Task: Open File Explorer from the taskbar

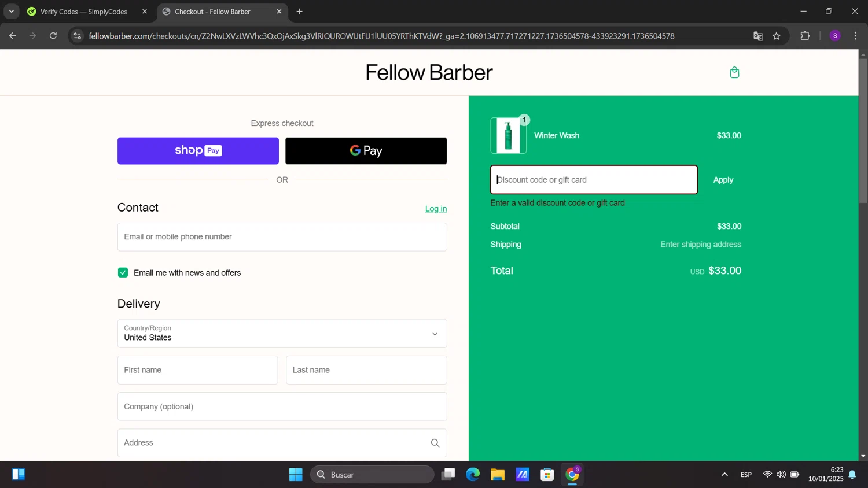Action: tap(498, 475)
